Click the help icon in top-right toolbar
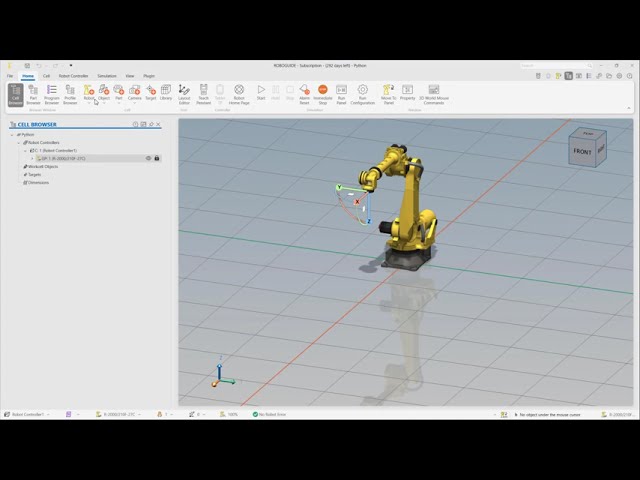 point(630,76)
